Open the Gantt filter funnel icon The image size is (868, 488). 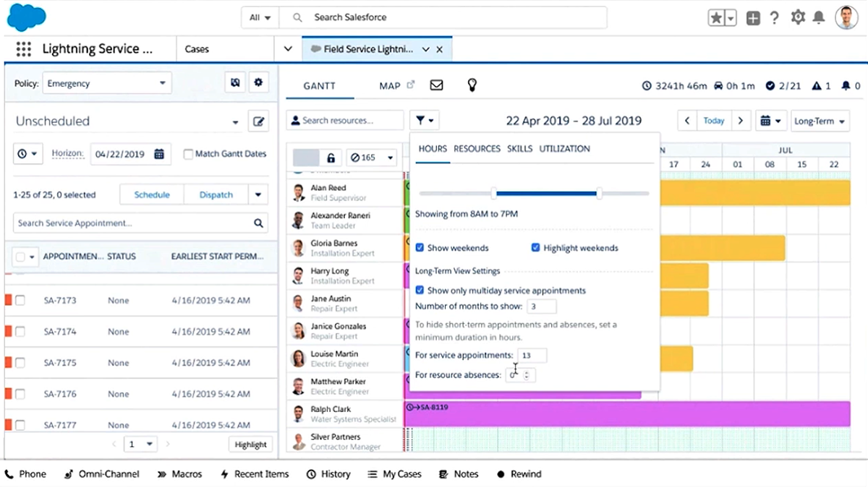(x=424, y=121)
